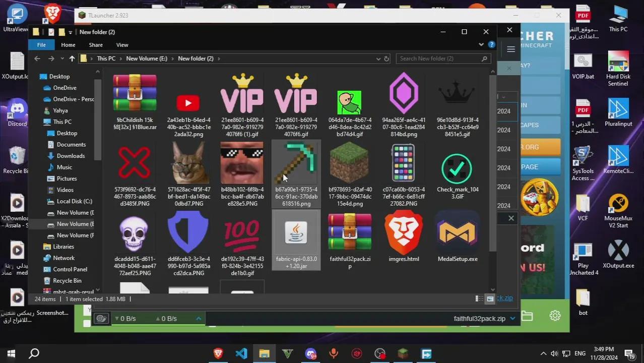644x363 pixels.
Task: Open the Discord desktop shortcut
Action: pos(17,112)
